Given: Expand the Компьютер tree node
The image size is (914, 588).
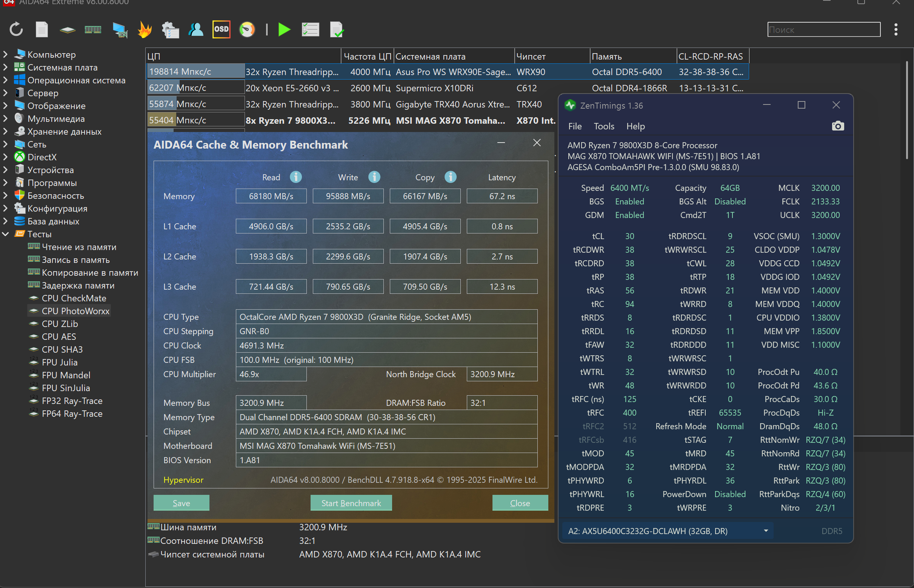Looking at the screenshot, I should [x=6, y=55].
